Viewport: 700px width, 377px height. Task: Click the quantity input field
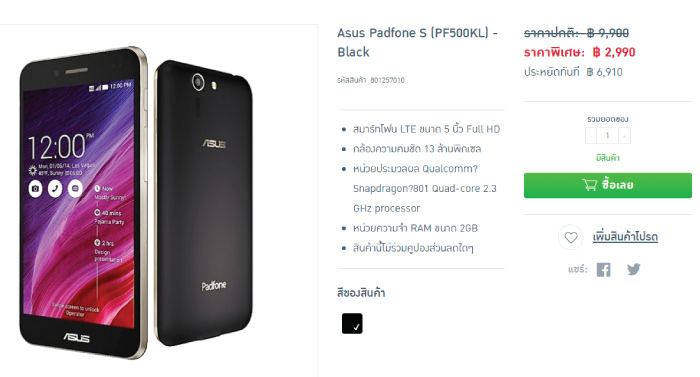click(608, 135)
